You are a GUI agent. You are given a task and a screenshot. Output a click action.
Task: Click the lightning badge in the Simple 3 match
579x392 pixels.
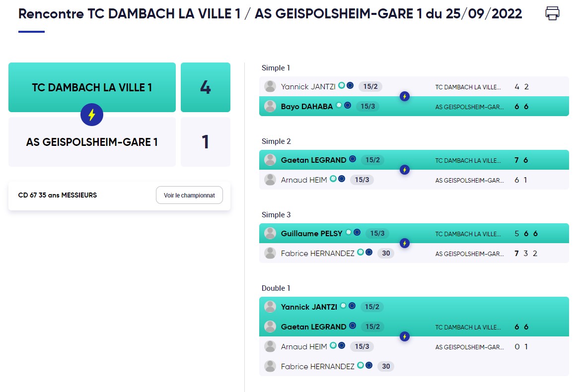pyautogui.click(x=405, y=243)
